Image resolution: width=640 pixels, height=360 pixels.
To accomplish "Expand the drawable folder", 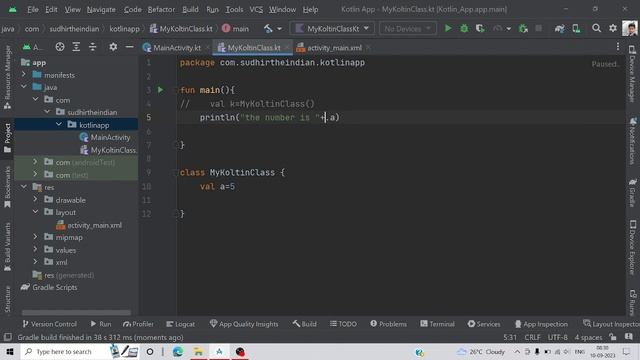I will pyautogui.click(x=35, y=199).
